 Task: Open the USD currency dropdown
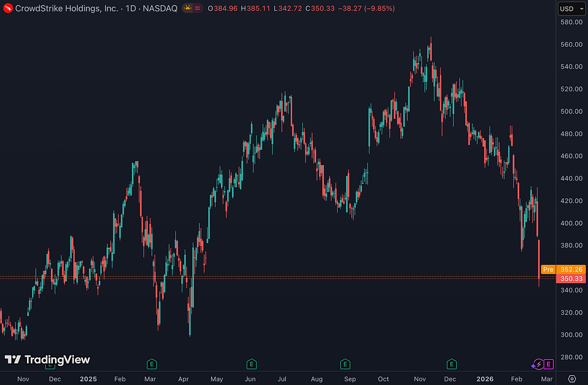(571, 8)
